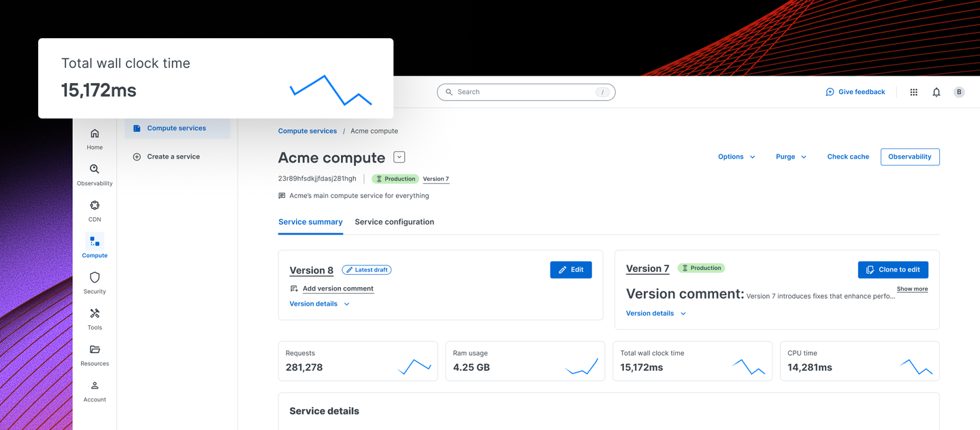Click the Acme compute breadcrumb text

pyautogui.click(x=374, y=131)
